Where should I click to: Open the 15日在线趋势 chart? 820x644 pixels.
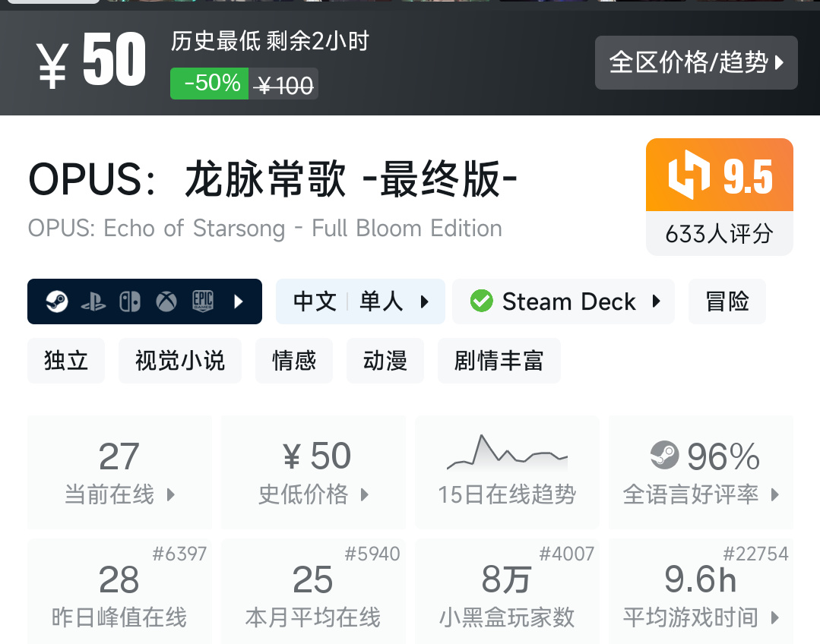(507, 472)
